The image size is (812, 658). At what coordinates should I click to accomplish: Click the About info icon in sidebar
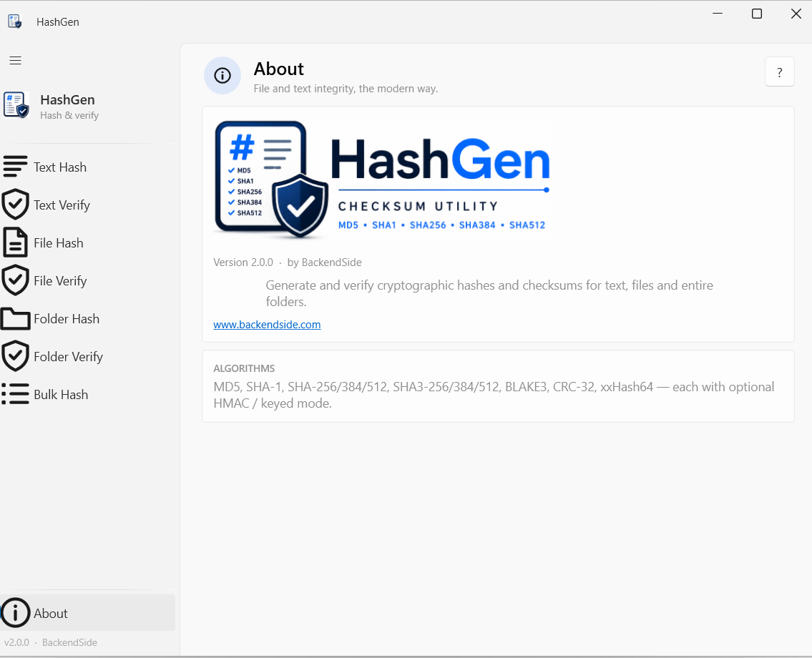click(15, 613)
